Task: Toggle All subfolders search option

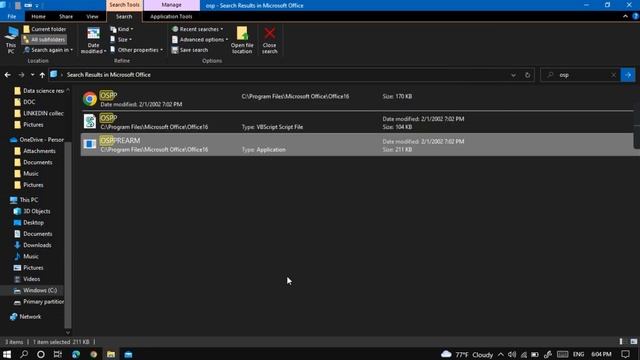Action: 44,40
